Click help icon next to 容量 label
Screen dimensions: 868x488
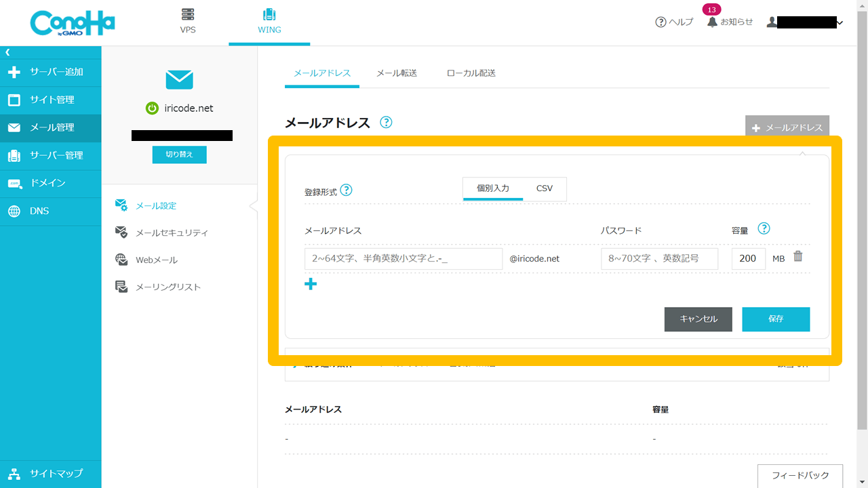pyautogui.click(x=764, y=228)
